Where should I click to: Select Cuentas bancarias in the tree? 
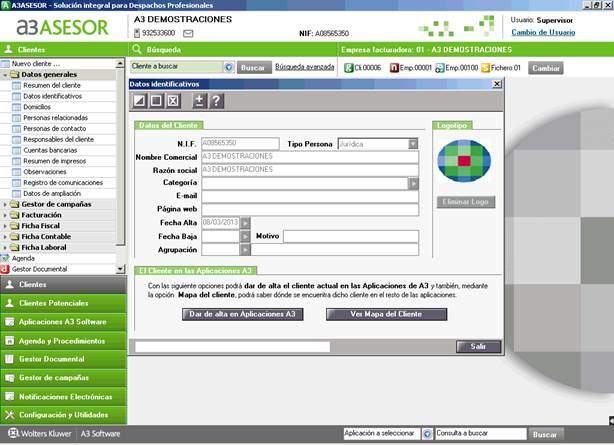[x=50, y=150]
